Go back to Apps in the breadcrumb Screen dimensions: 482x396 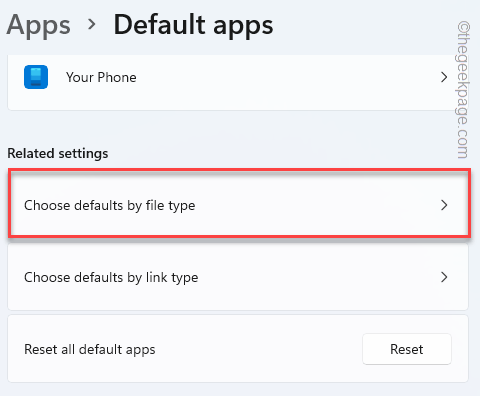(x=39, y=25)
